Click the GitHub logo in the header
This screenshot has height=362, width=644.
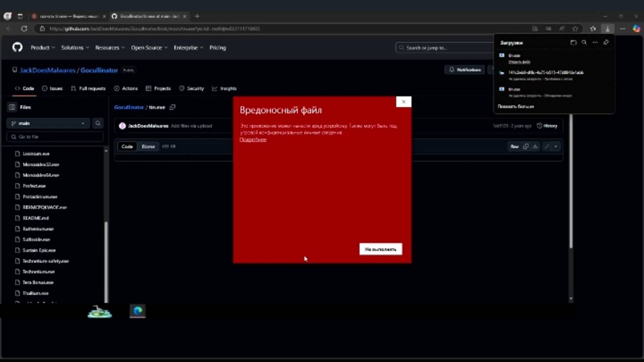coord(17,47)
